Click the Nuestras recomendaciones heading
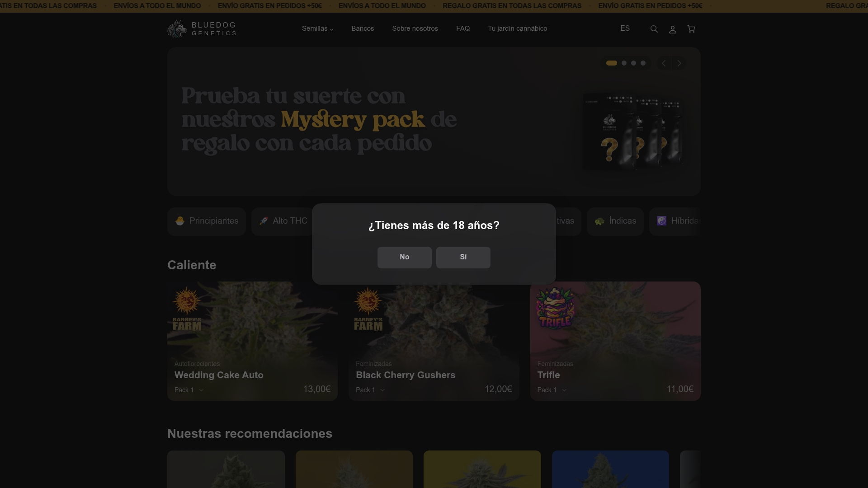868x488 pixels. (250, 434)
